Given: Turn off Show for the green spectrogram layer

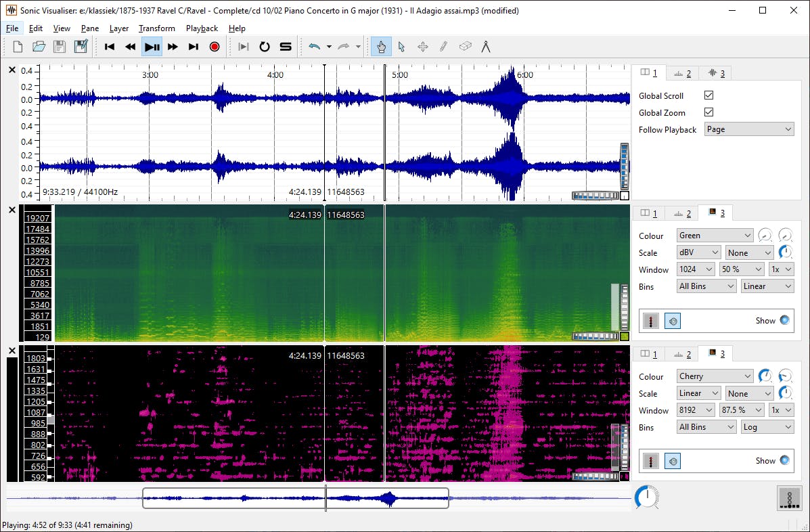Looking at the screenshot, I should pos(785,320).
